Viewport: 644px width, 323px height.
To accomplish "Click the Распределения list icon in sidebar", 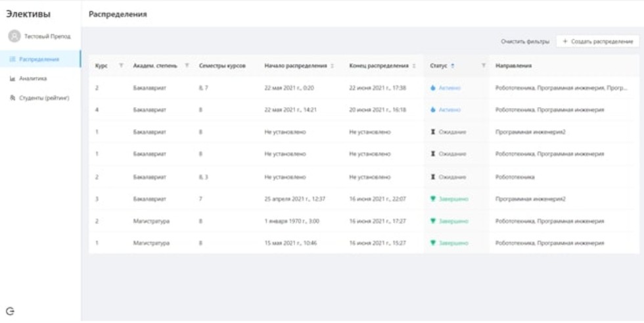I will tap(12, 60).
